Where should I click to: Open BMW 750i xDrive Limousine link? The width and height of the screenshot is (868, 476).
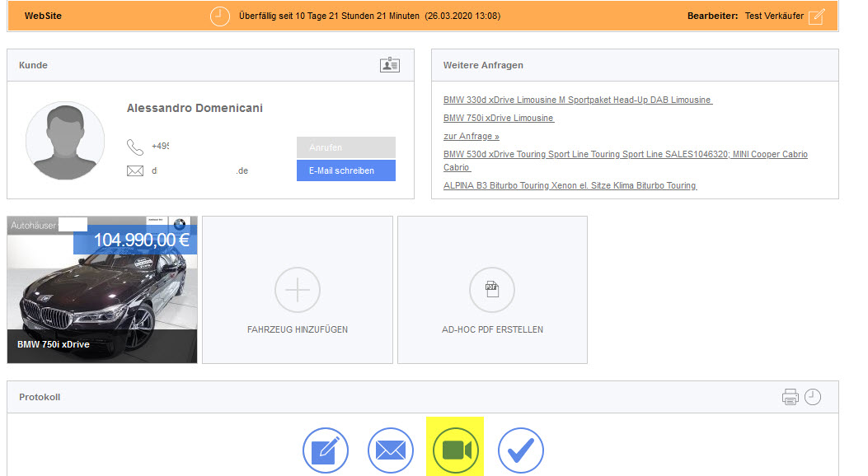click(499, 119)
